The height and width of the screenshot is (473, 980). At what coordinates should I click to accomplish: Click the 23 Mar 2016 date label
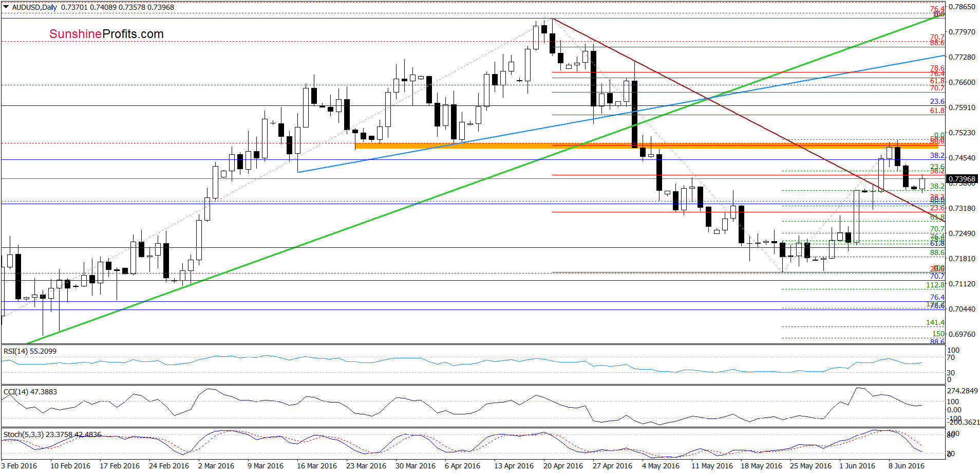coord(366,466)
